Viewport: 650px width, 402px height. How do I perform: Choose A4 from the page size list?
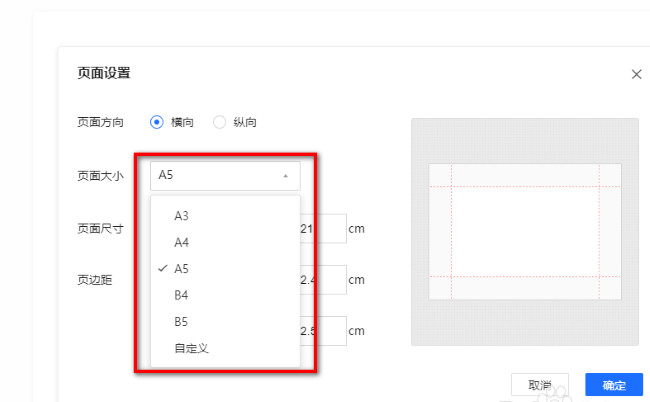[x=182, y=242]
